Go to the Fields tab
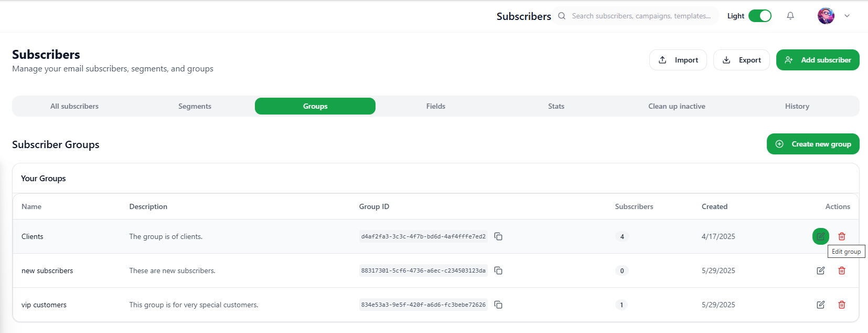Screen dimensions: 868x333 click(x=436, y=106)
